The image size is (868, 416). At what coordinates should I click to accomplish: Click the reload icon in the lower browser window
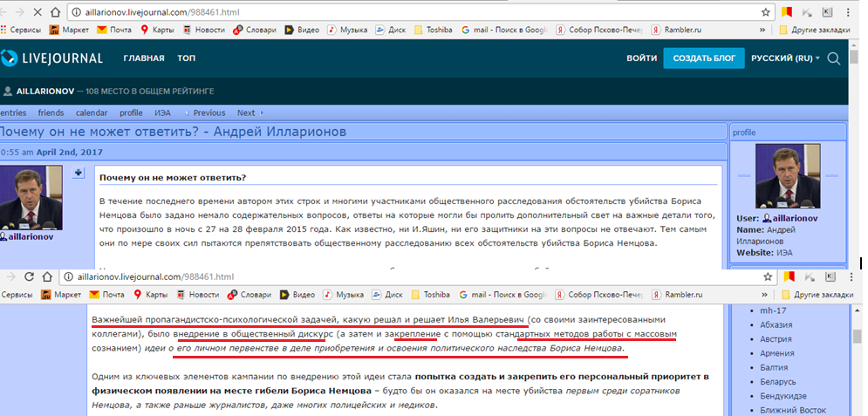pyautogui.click(x=30, y=276)
